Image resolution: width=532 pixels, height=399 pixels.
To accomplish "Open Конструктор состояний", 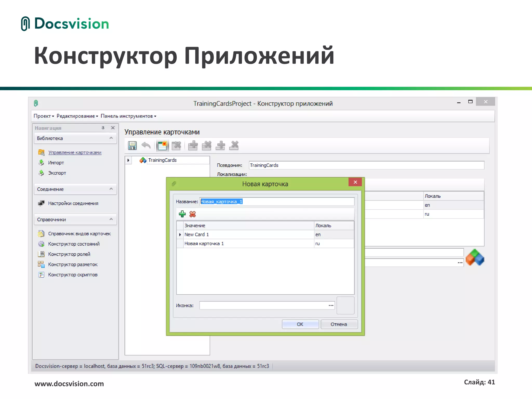I will (74, 244).
